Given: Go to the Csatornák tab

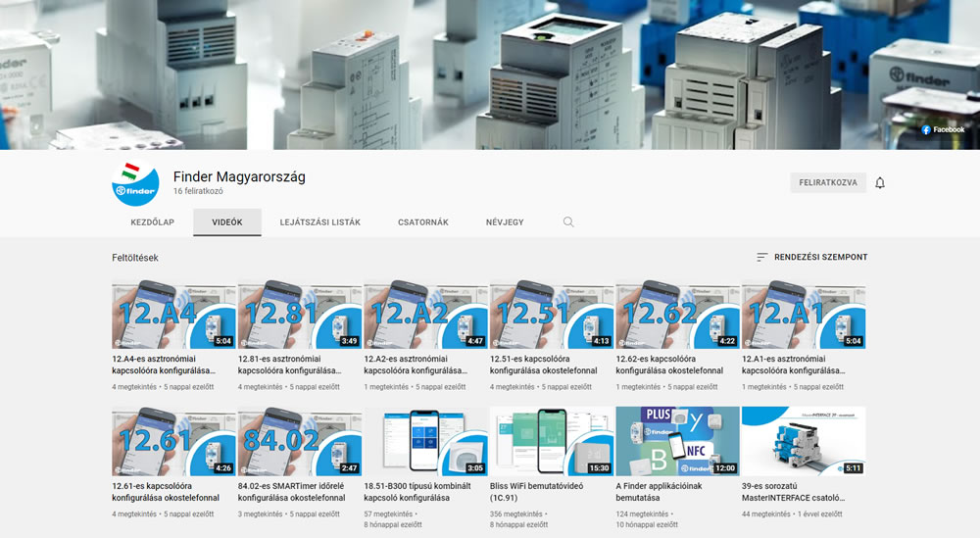Looking at the screenshot, I should [423, 221].
